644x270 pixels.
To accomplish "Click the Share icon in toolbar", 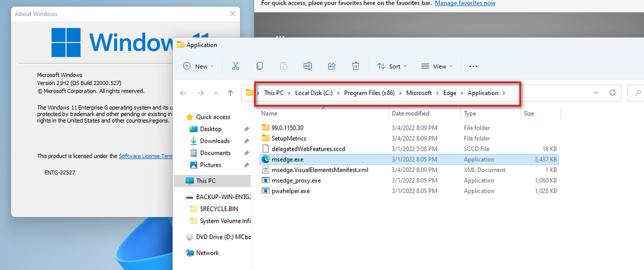I will [332, 66].
